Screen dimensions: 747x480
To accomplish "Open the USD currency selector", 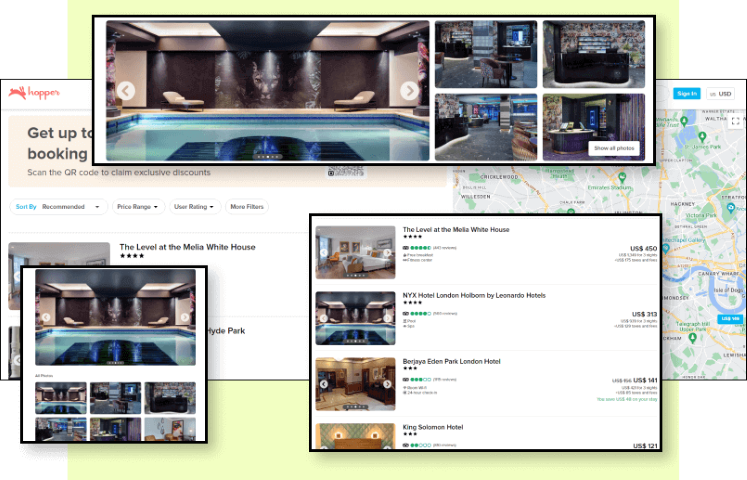I will (720, 94).
